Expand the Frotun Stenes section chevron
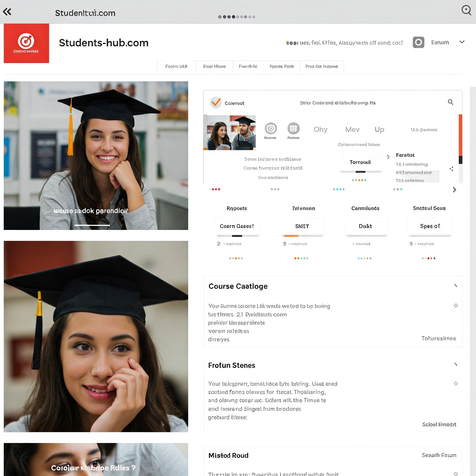 [456, 365]
